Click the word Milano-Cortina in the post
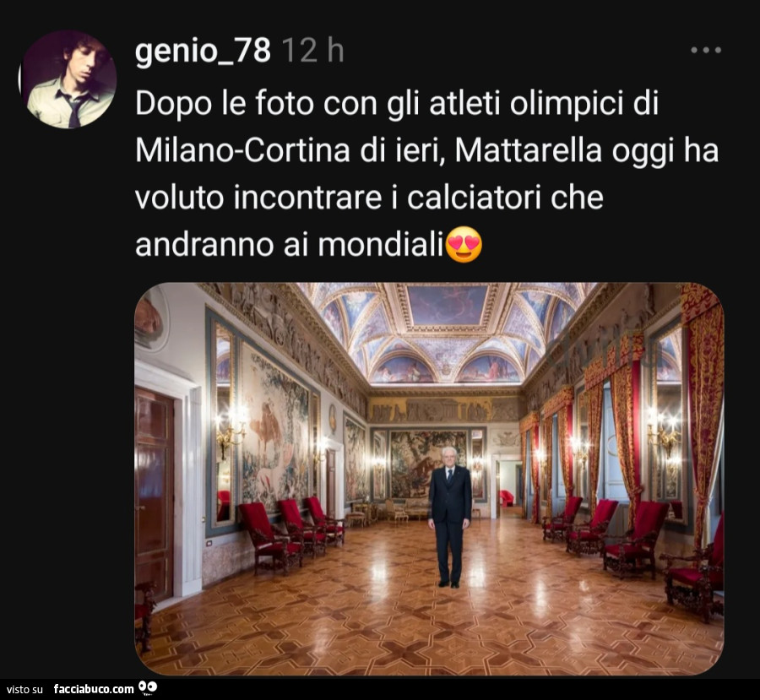Screen dimensions: 760x700 click(243, 149)
